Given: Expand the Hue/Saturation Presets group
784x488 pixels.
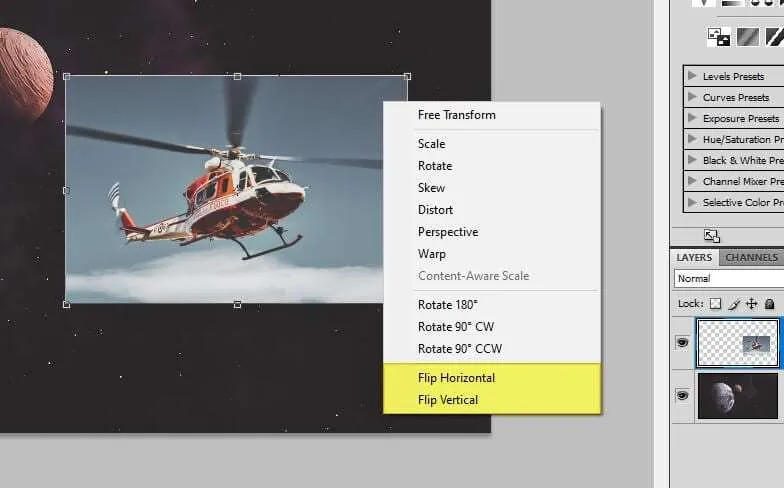Looking at the screenshot, I should click(692, 139).
